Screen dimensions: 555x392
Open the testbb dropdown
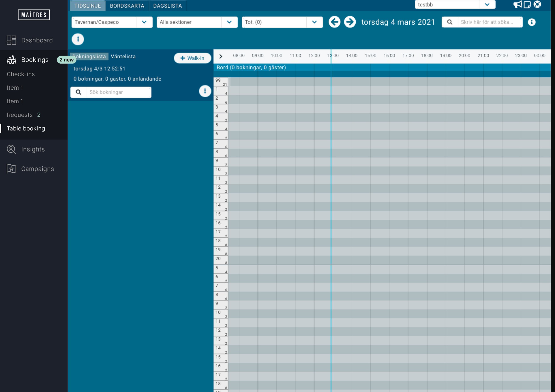[x=455, y=5]
